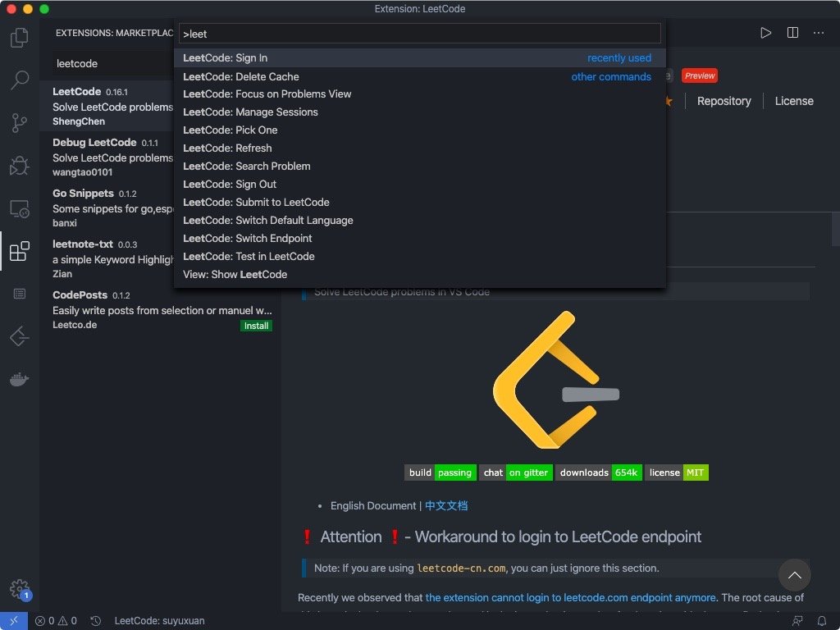840x630 pixels.
Task: Open the Remote Explorer icon
Action: coord(20,209)
